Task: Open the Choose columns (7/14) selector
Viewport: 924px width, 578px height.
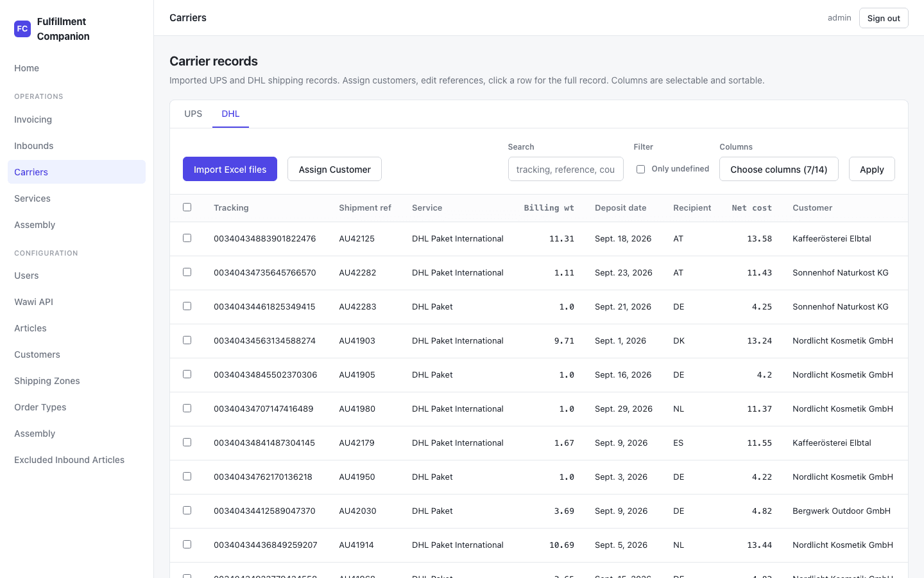Action: 778,169
